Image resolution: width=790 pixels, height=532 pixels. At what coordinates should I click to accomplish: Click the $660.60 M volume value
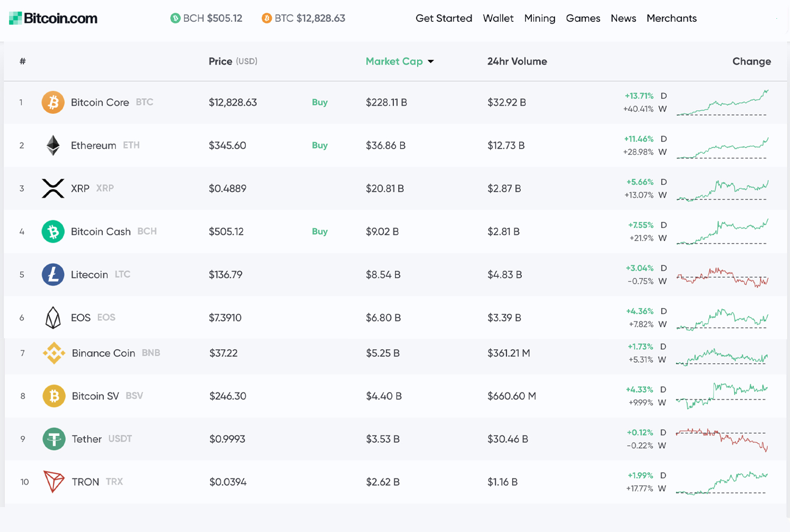pyautogui.click(x=511, y=396)
